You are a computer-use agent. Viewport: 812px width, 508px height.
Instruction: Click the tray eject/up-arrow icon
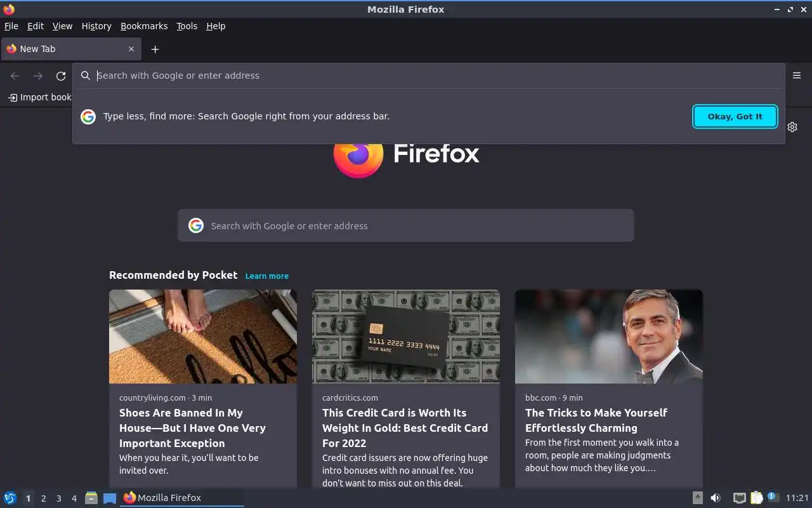tap(697, 498)
